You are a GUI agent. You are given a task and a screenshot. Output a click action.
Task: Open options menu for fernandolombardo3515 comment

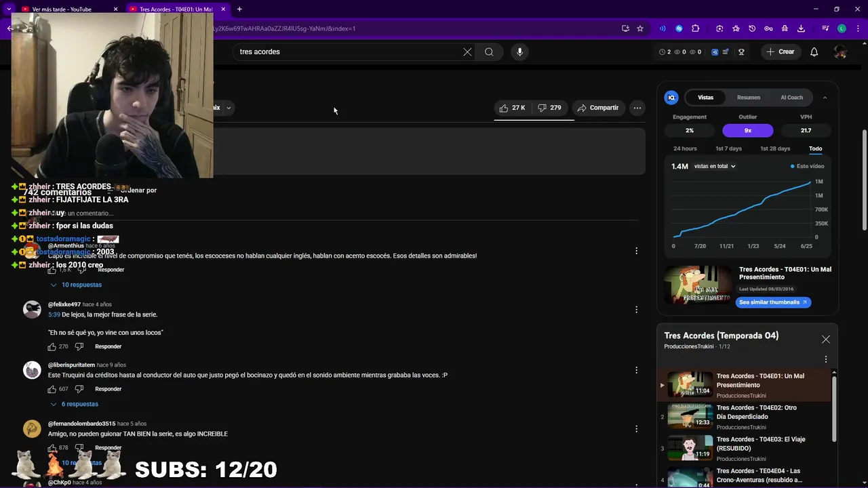[x=636, y=429]
